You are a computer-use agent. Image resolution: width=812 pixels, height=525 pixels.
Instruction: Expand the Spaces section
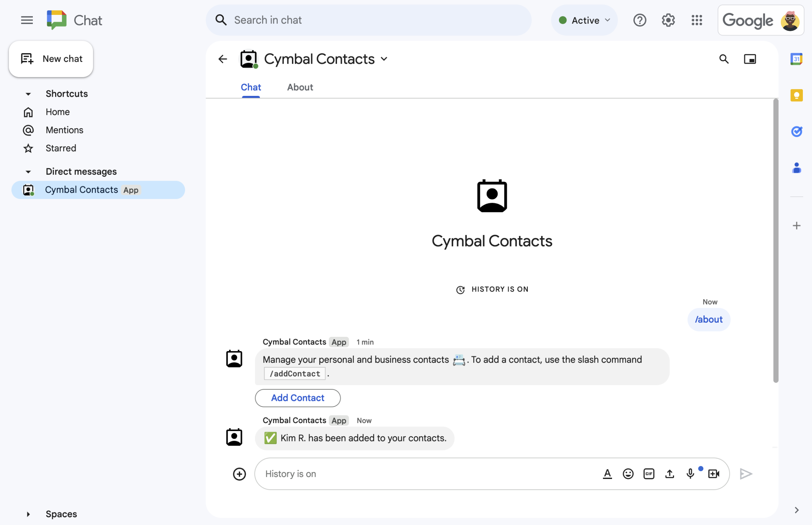28,514
